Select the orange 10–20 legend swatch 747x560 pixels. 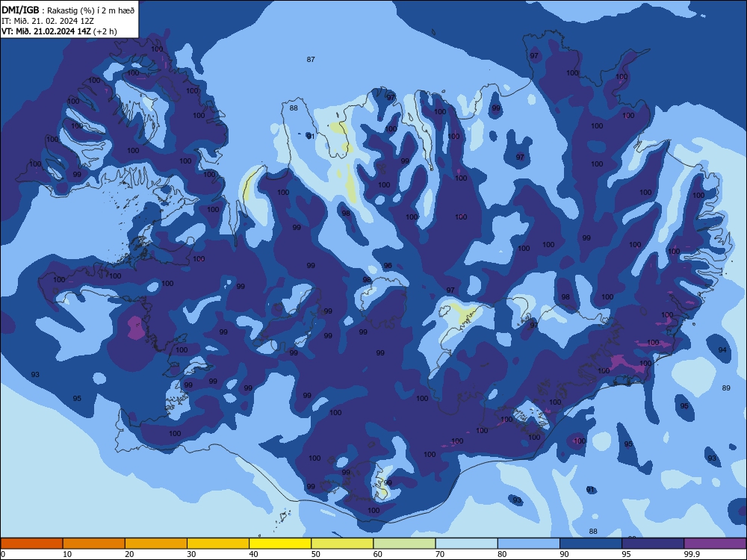[x=94, y=544]
